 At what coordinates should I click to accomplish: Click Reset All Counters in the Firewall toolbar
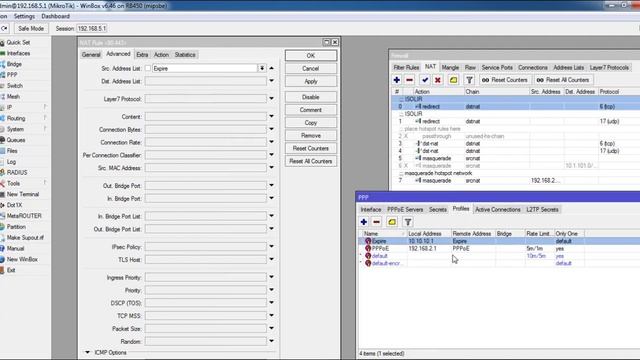[x=563, y=80]
